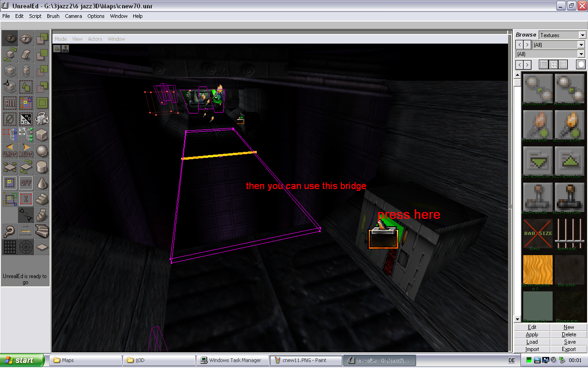This screenshot has width=588, height=368.
Task: Select the cube brush builder
Action: (x=42, y=135)
